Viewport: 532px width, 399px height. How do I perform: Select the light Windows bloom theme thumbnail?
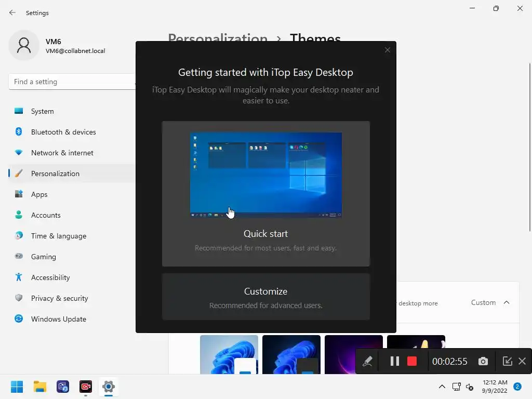click(229, 354)
